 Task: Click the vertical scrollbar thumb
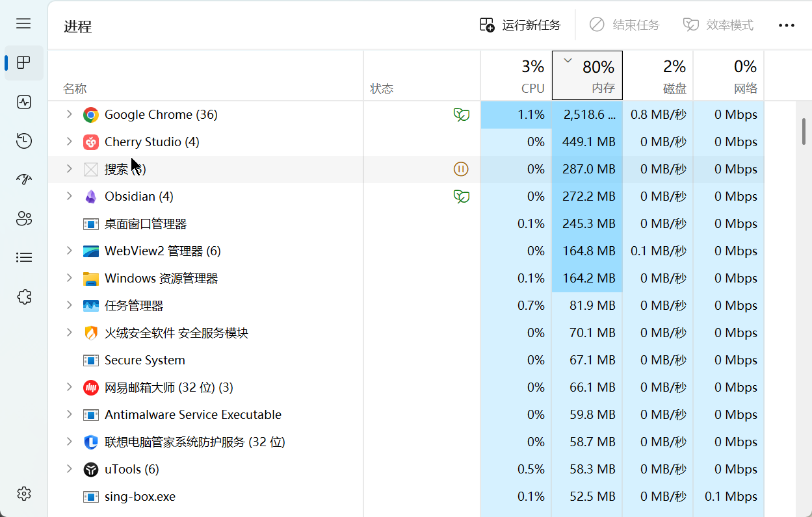pos(804,131)
